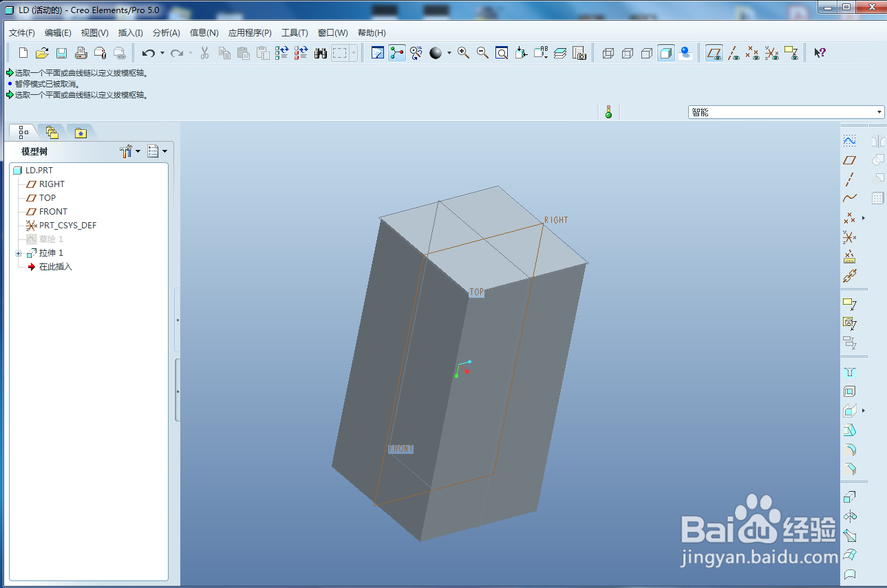Select the Variable Section Sweep tool
Screen dimensions: 887x588
click(x=849, y=536)
